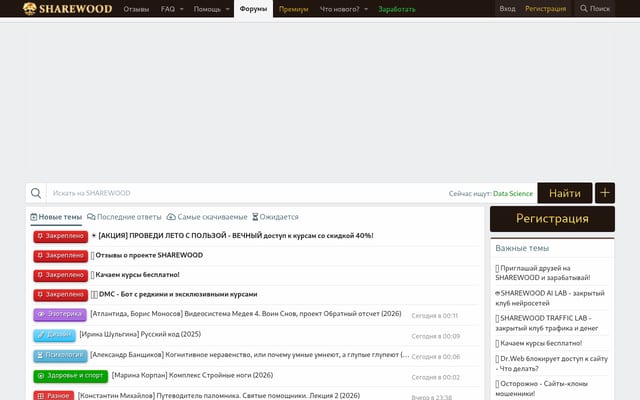Open the Заработать menu item
Image resolution: width=640 pixels, height=400 pixels.
tap(397, 9)
